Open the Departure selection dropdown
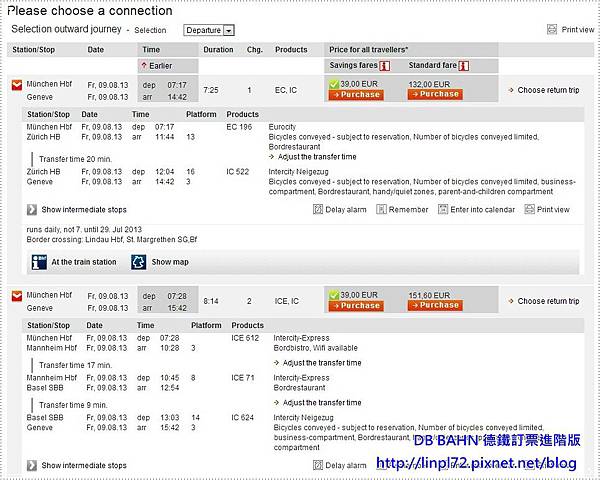Screen dimensions: 600x480 coord(209,30)
